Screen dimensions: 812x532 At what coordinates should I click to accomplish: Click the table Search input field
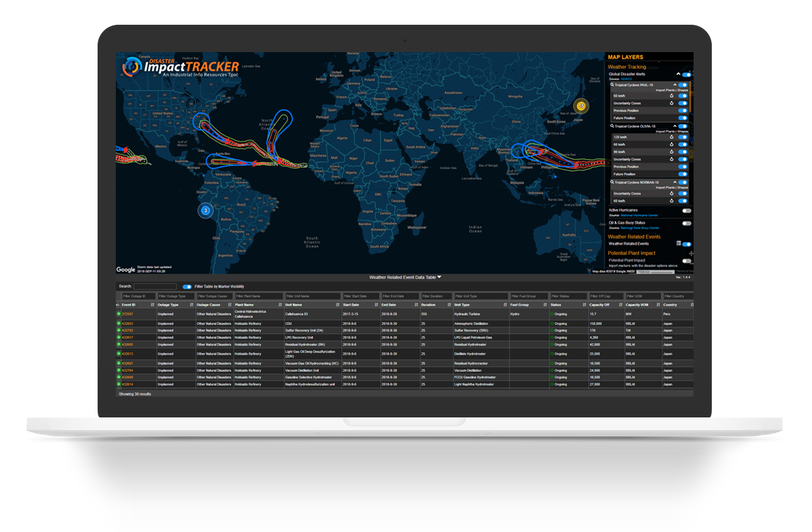click(x=156, y=287)
